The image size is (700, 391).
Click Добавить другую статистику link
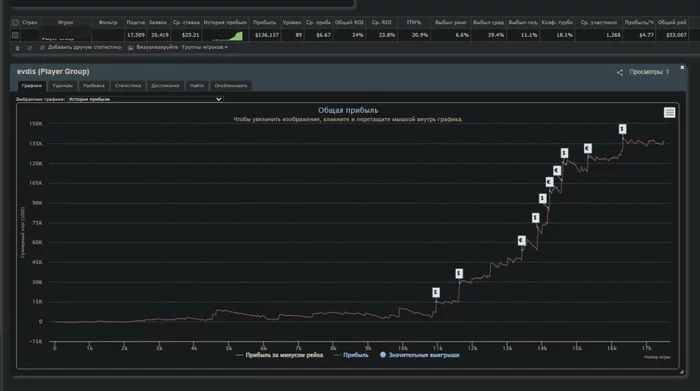pyautogui.click(x=84, y=47)
